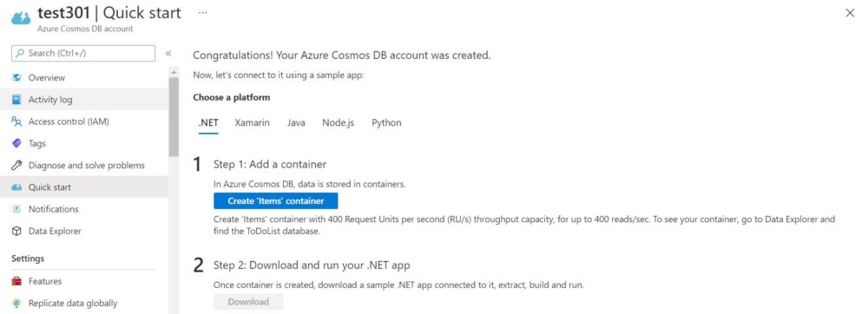Click the Congratulations account created message
This screenshot has height=314, width=868.
[341, 56]
